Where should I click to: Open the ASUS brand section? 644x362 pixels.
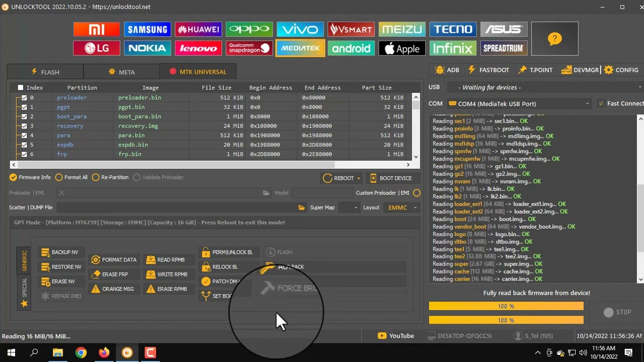tap(504, 29)
